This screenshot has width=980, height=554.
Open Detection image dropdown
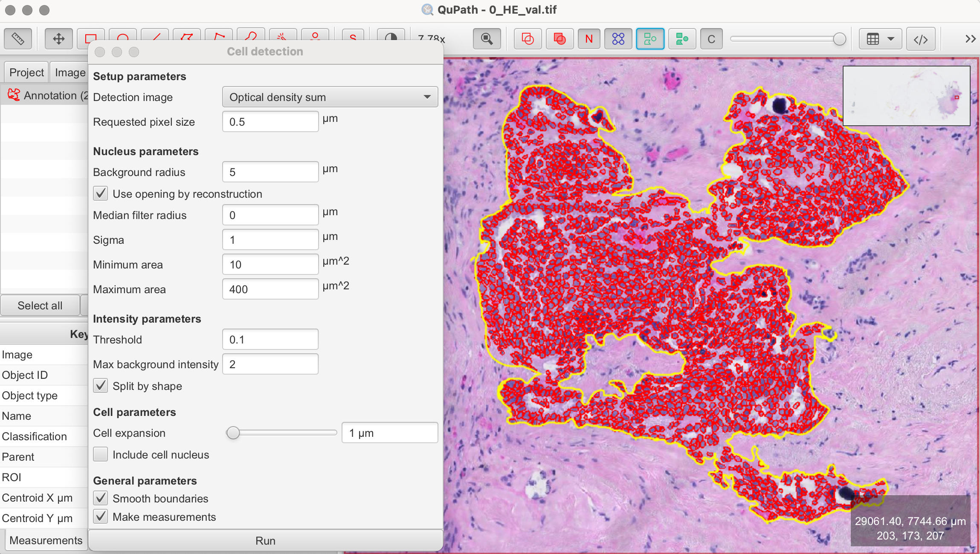(330, 97)
